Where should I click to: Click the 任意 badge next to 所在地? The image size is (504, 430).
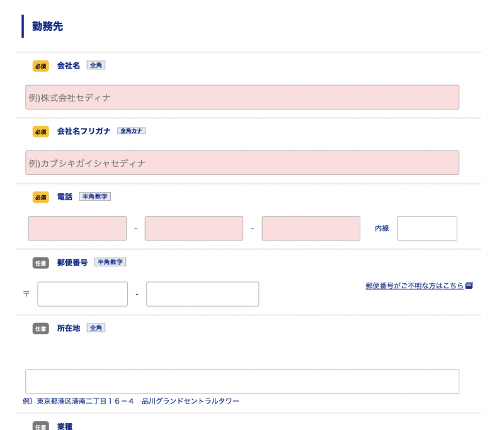[40, 329]
